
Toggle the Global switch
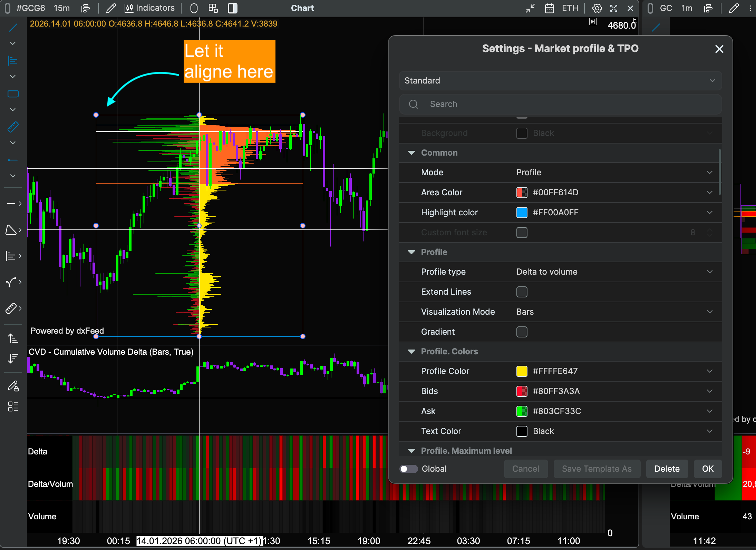[408, 469]
